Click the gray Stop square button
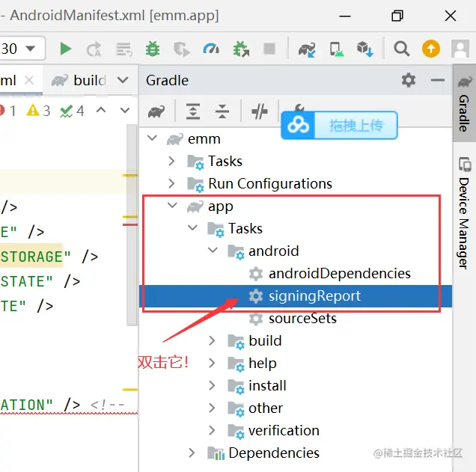This screenshot has width=476, height=472. click(x=269, y=49)
